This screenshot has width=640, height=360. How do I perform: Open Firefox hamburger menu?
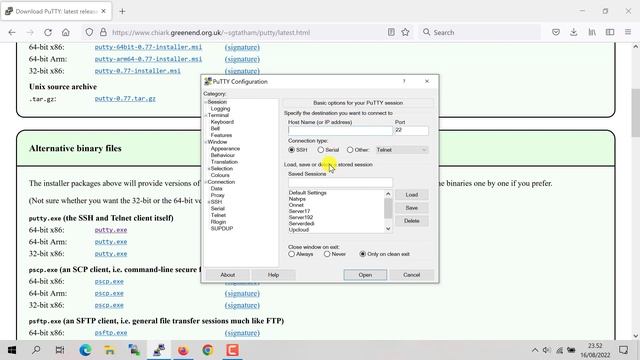point(628,32)
